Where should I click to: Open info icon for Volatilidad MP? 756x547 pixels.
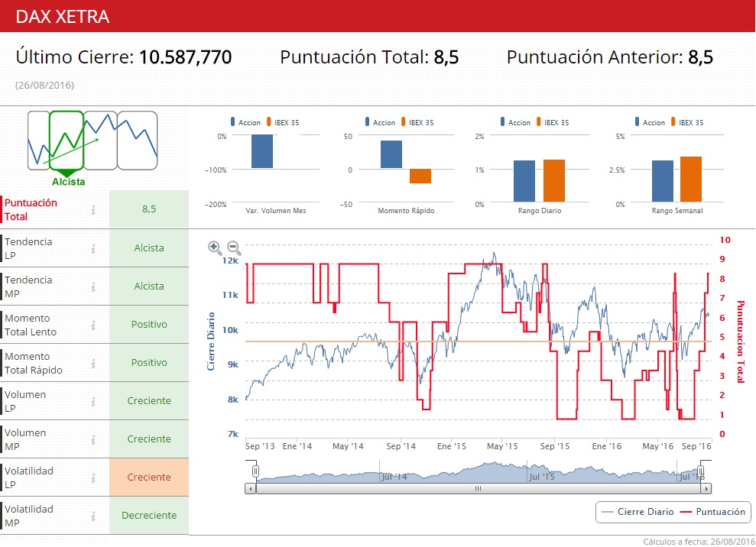click(93, 516)
